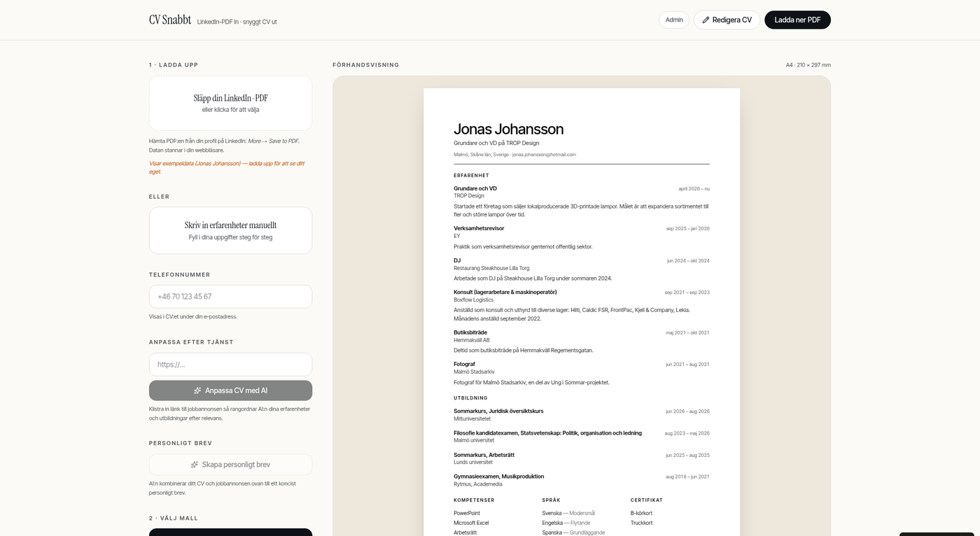Screen dimensions: 980x536
Task: Click the LinkedIn-PDF upload drop zone
Action: tap(230, 103)
